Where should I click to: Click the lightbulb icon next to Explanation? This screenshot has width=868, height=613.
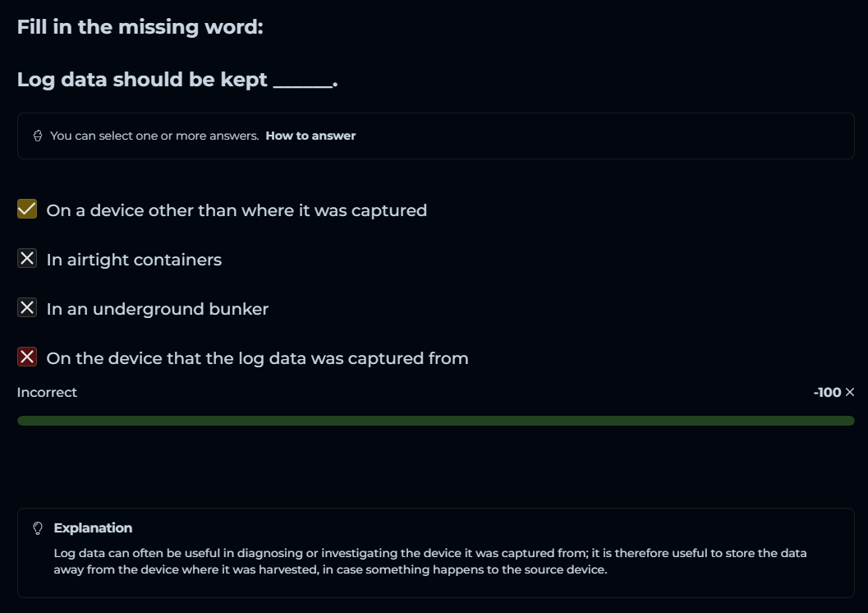tap(38, 528)
